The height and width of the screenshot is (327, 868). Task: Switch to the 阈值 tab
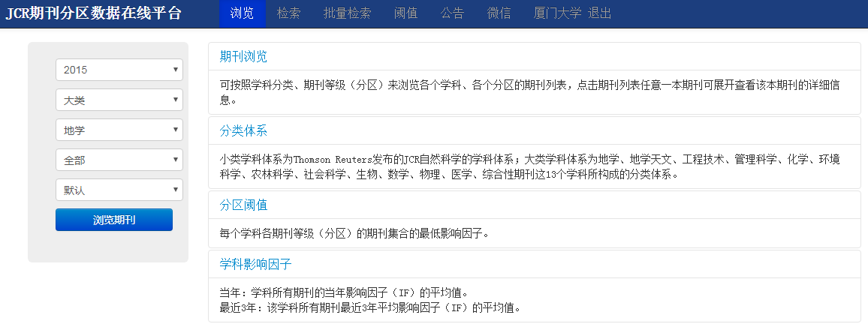(405, 13)
